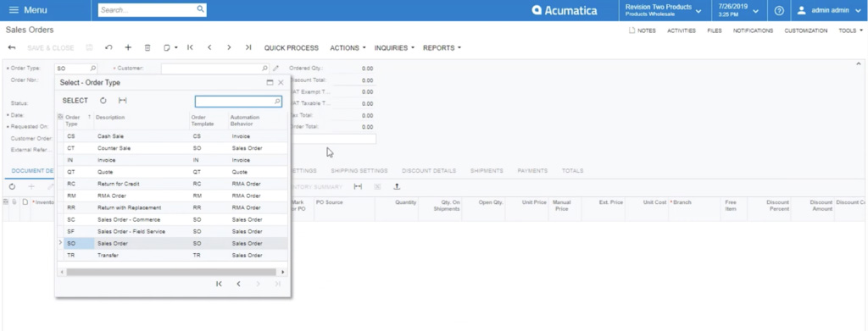Viewport: 868px width, 331px height.
Task: Open Files link
Action: [x=715, y=31]
